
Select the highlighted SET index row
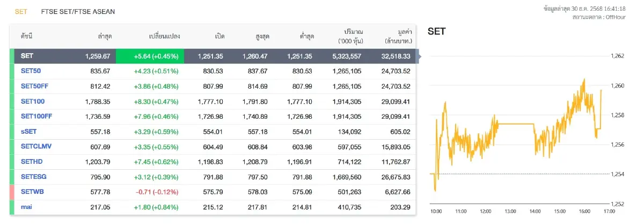coord(215,56)
